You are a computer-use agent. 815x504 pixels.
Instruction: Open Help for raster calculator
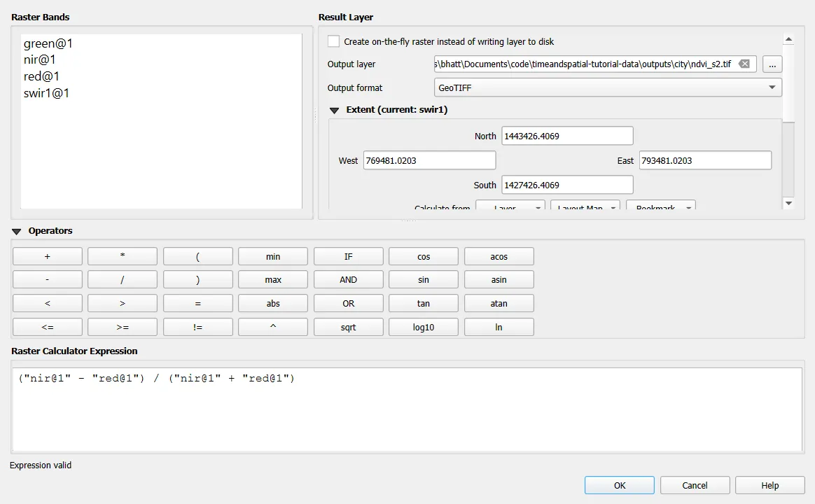(769, 485)
